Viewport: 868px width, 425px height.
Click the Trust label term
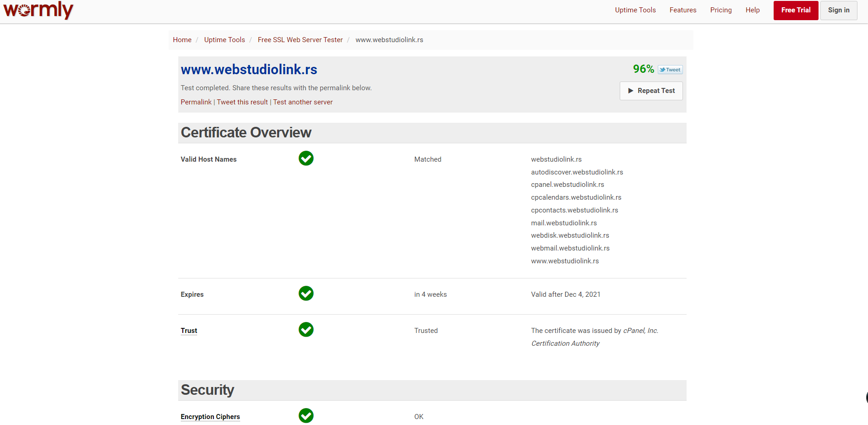coord(189,331)
